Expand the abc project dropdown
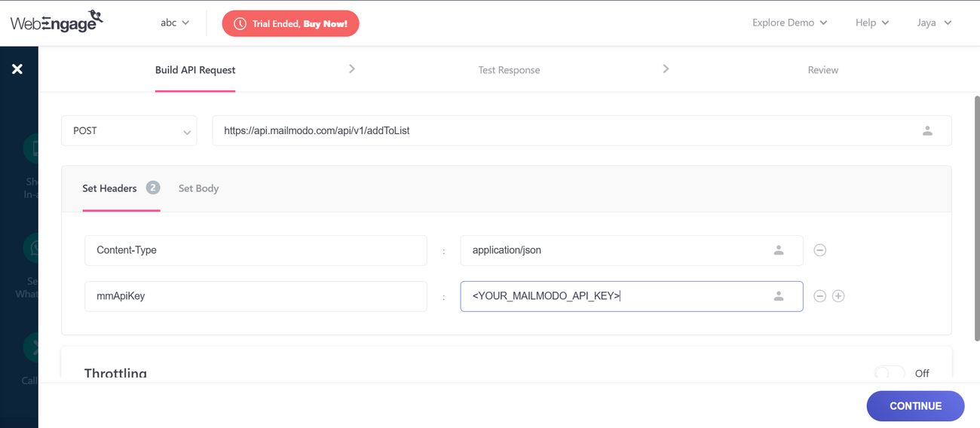This screenshot has width=980, height=428. [175, 23]
